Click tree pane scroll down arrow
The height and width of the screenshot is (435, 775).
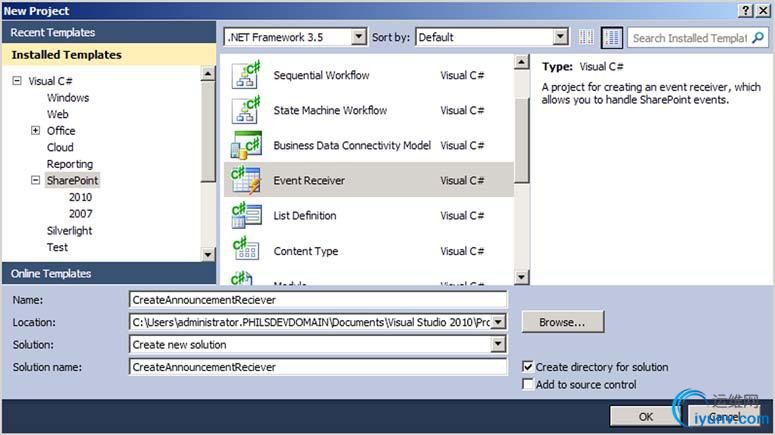(x=208, y=255)
